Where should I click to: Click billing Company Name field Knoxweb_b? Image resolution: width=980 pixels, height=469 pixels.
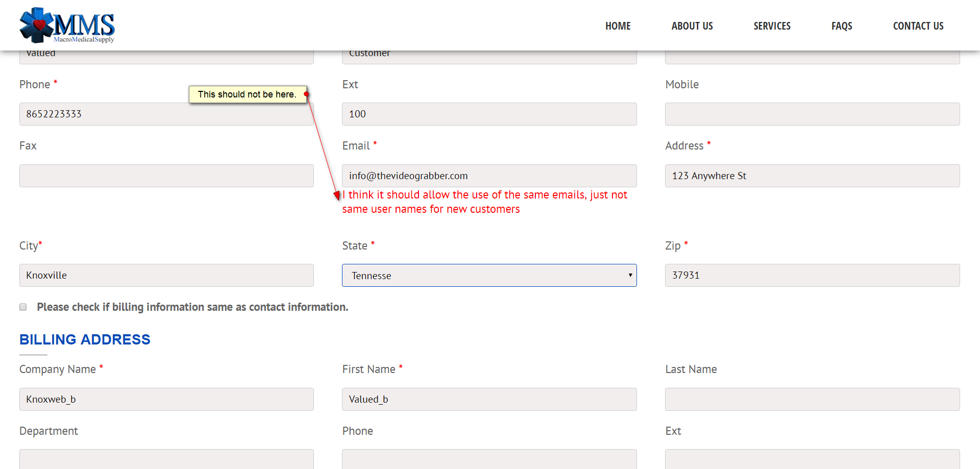point(166,400)
